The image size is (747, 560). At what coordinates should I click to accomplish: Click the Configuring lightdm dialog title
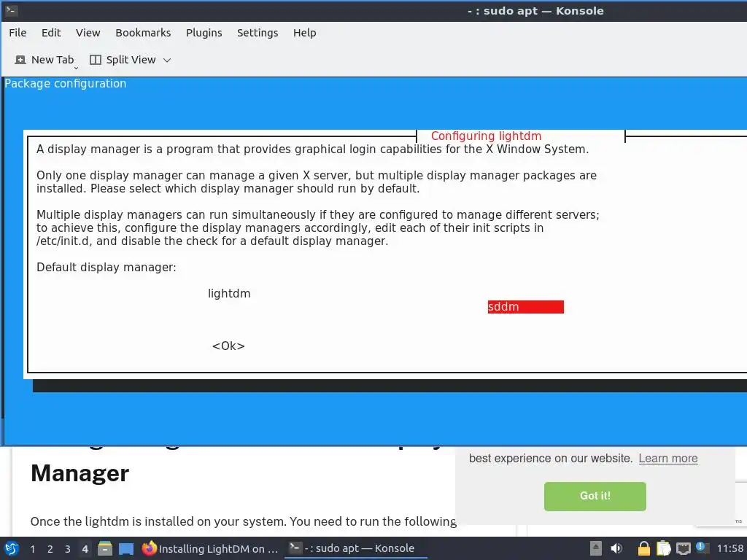pos(486,136)
